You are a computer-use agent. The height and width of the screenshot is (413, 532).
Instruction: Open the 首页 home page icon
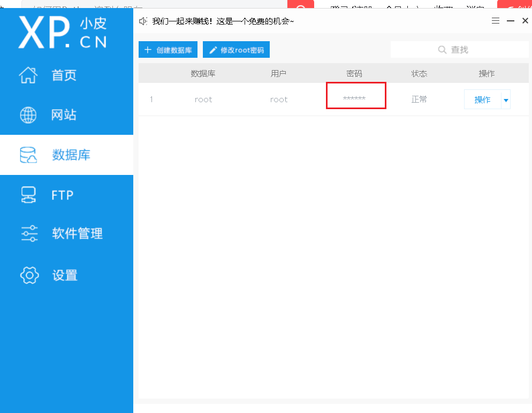(x=28, y=75)
